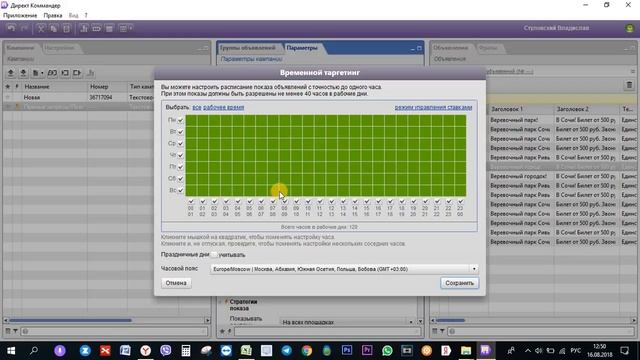Switch to the Объявления tab
Screen dimensions: 640x360
(x=451, y=48)
